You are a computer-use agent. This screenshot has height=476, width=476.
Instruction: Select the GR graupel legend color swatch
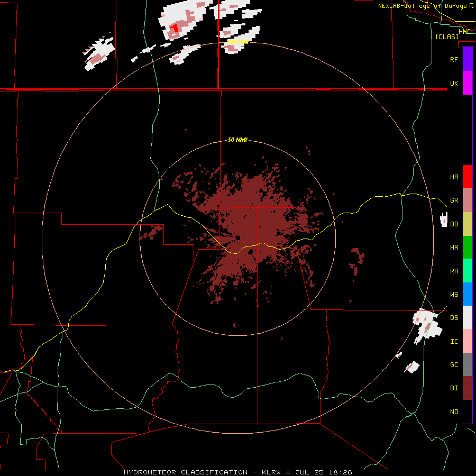pyautogui.click(x=467, y=200)
